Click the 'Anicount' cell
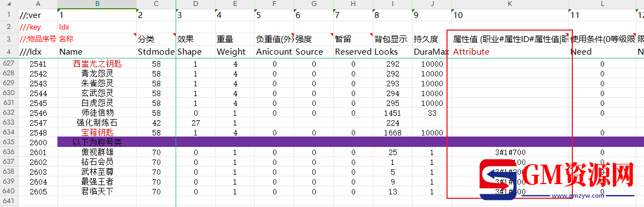The image size is (644, 207). pyautogui.click(x=274, y=52)
